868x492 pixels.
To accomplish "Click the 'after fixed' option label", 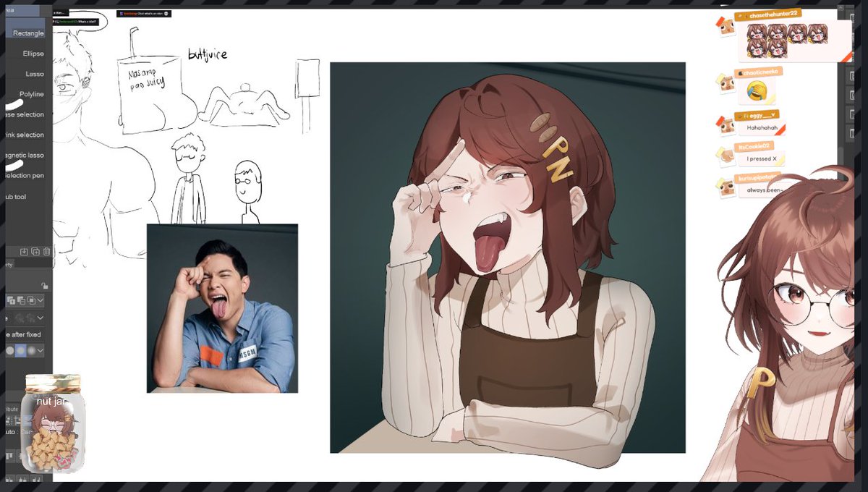I will click(26, 334).
